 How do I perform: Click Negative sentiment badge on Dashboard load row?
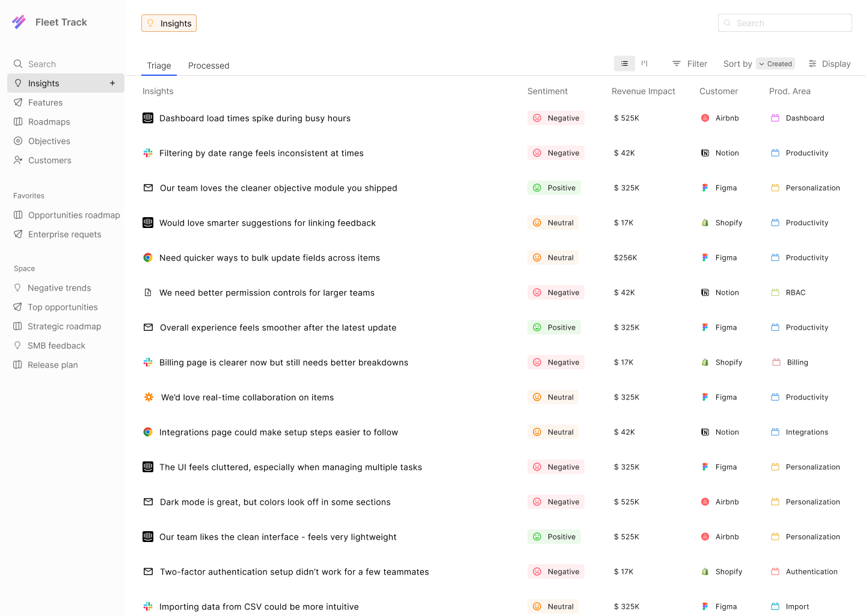pos(556,118)
